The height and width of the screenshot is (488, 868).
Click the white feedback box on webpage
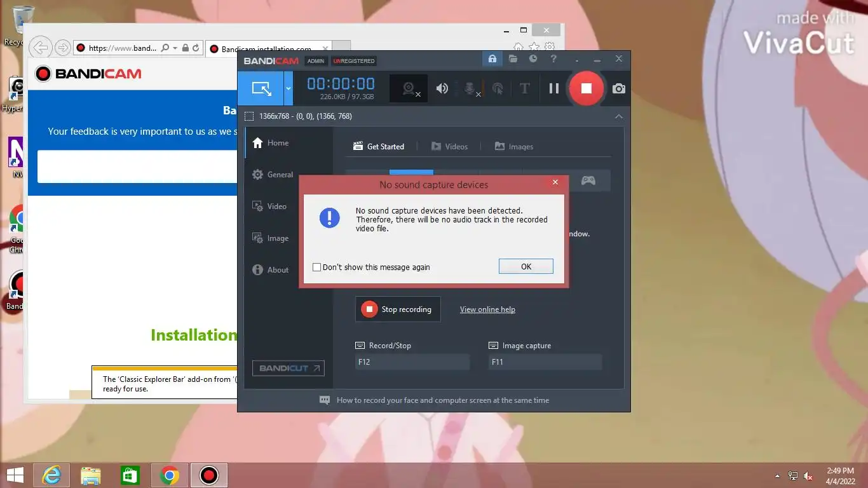point(137,166)
